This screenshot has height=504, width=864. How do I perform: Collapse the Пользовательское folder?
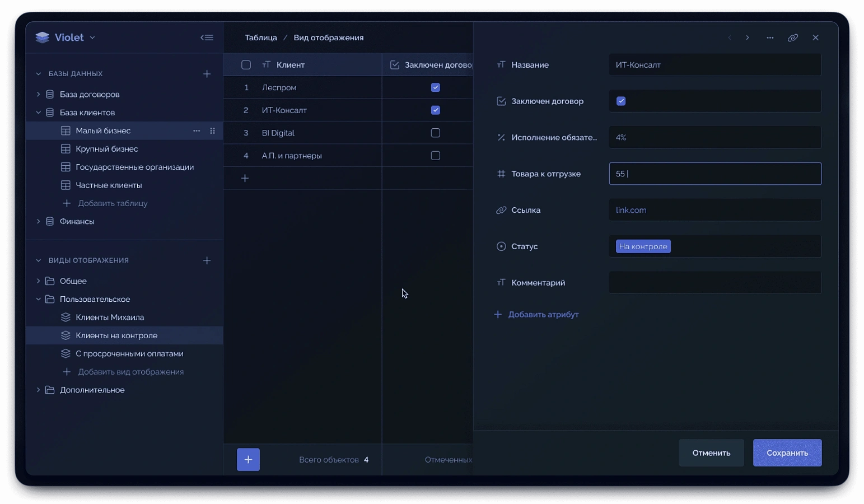(38, 299)
